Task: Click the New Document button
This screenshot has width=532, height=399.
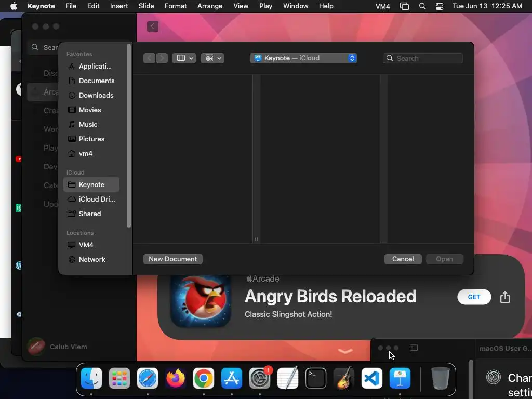Action: pos(173,259)
